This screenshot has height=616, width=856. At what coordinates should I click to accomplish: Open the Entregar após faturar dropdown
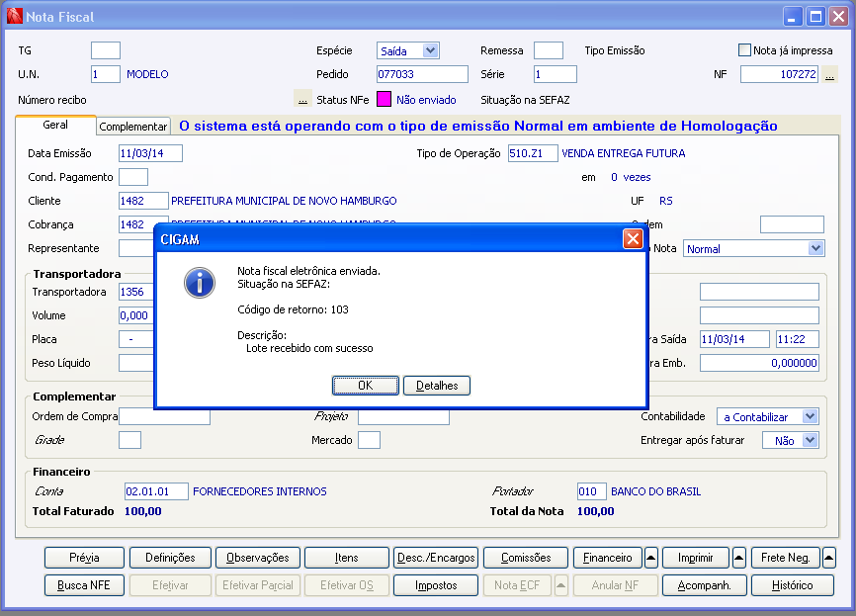790,440
